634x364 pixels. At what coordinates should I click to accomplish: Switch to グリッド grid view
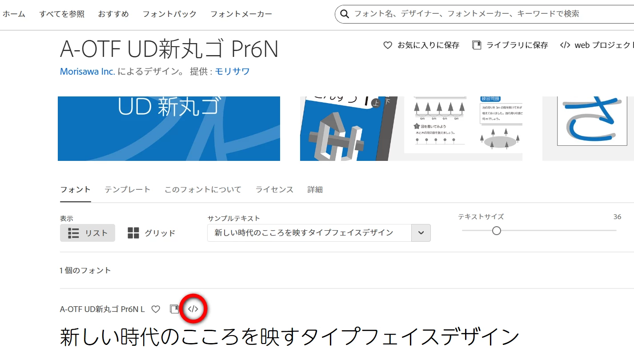coord(152,233)
